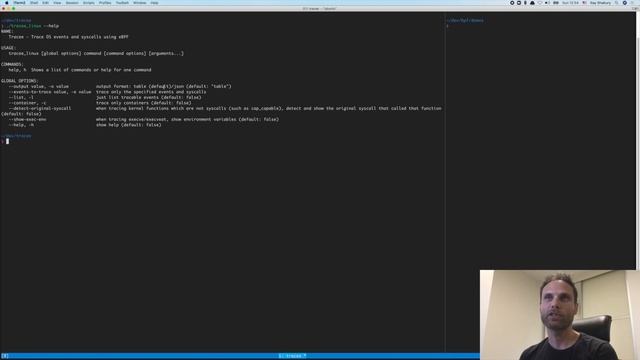Open Spotlight search magnifier icon
This screenshot has height=360, width=640.
click(617, 2)
